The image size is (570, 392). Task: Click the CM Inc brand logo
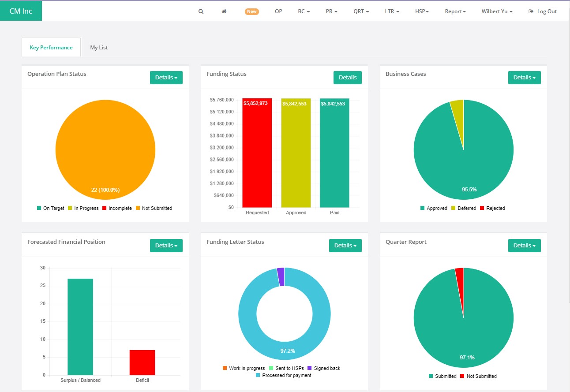pyautogui.click(x=21, y=11)
